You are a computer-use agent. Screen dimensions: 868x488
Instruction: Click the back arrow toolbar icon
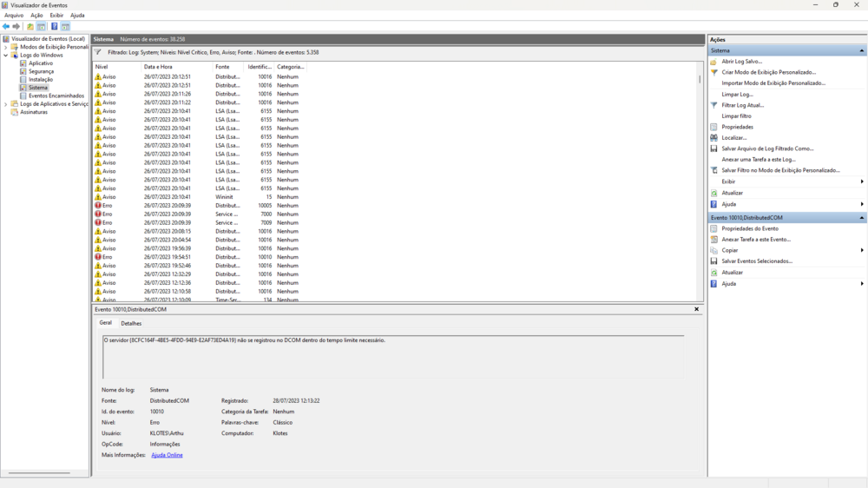pyautogui.click(x=6, y=27)
